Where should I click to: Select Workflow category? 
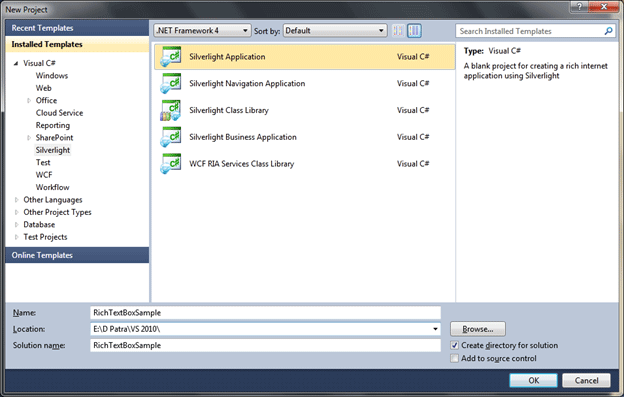click(53, 187)
